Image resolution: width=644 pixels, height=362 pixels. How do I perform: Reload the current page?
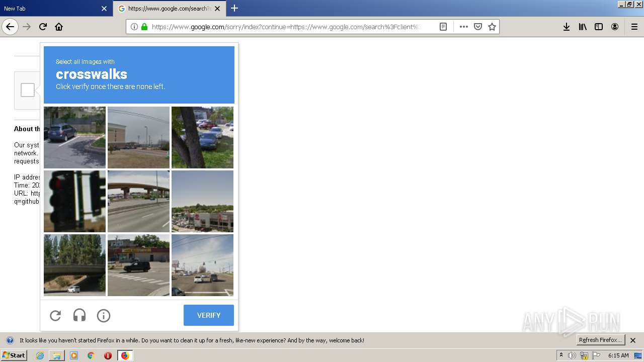coord(43,27)
